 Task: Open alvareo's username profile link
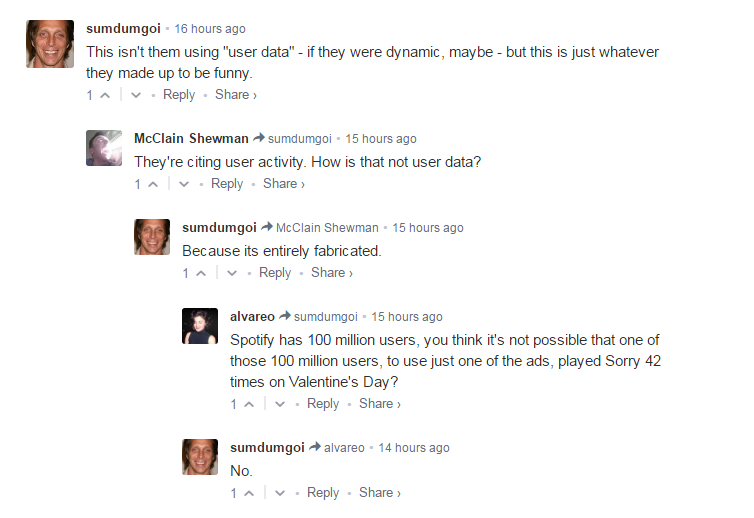pos(252,316)
